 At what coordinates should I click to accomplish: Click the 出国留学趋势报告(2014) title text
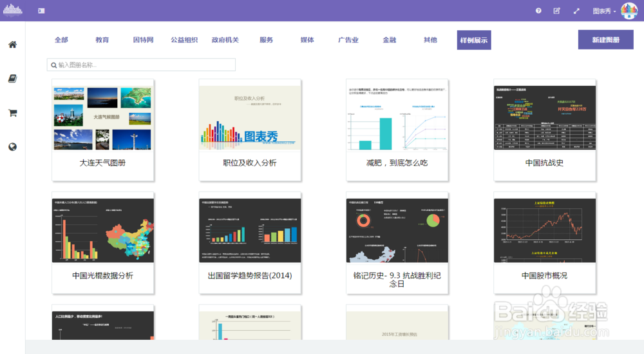tap(250, 275)
